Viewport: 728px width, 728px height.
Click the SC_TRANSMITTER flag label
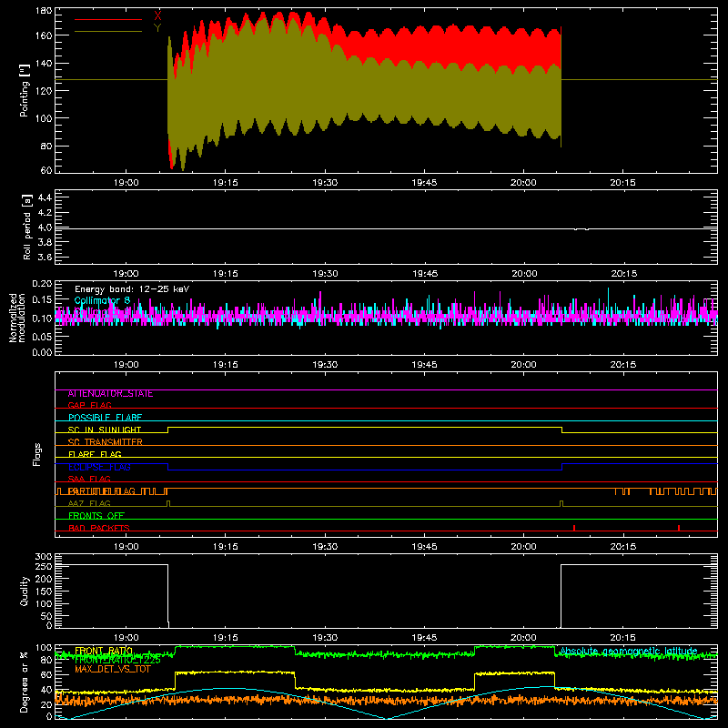(x=106, y=442)
